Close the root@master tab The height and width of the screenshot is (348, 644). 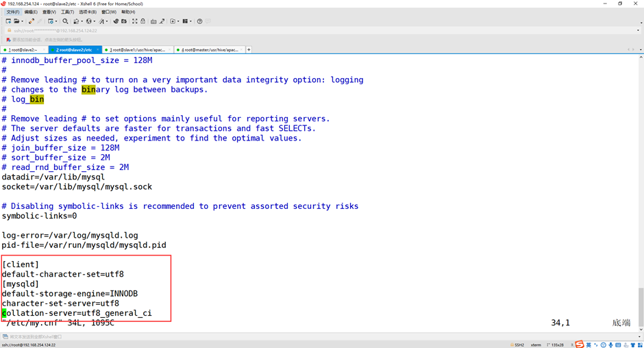click(x=241, y=50)
